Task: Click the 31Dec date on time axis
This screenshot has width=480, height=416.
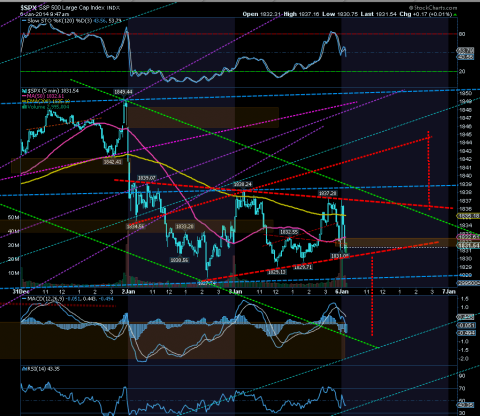Action: click(x=21, y=291)
